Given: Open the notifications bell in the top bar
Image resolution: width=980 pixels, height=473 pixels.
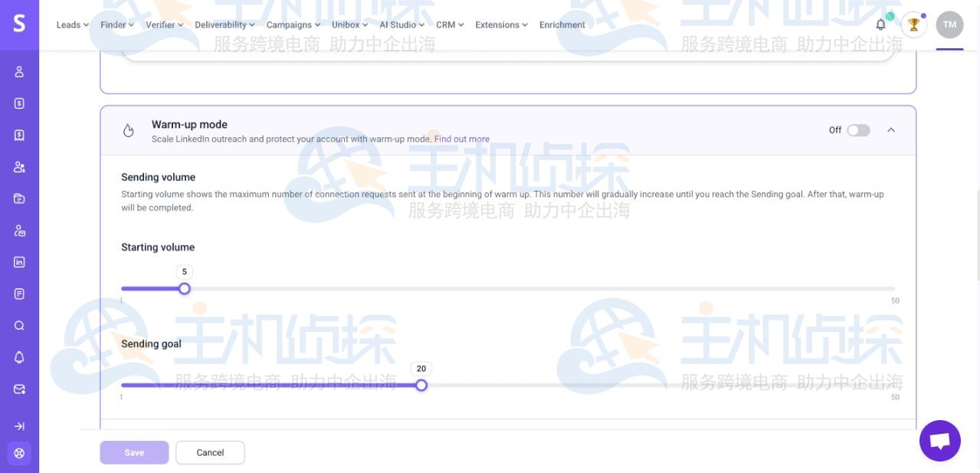Looking at the screenshot, I should point(880,24).
